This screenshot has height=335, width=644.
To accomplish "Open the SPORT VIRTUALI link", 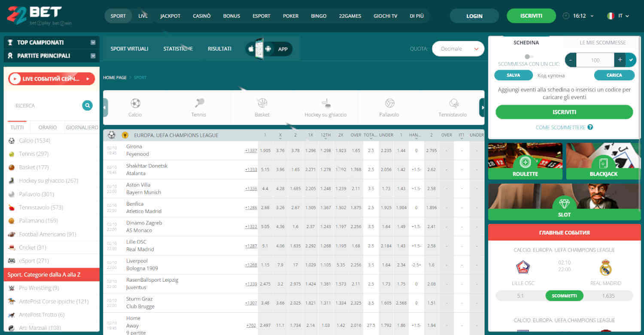I will (x=129, y=49).
